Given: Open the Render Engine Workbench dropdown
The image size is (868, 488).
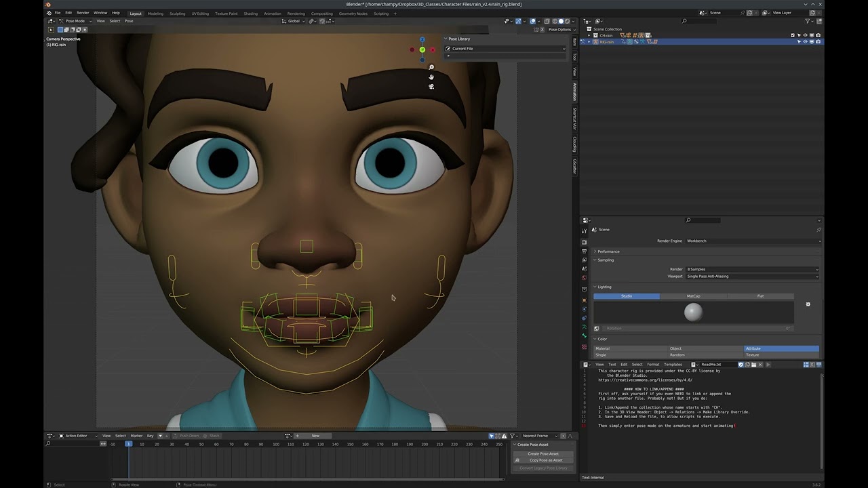Looking at the screenshot, I should pyautogui.click(x=753, y=241).
